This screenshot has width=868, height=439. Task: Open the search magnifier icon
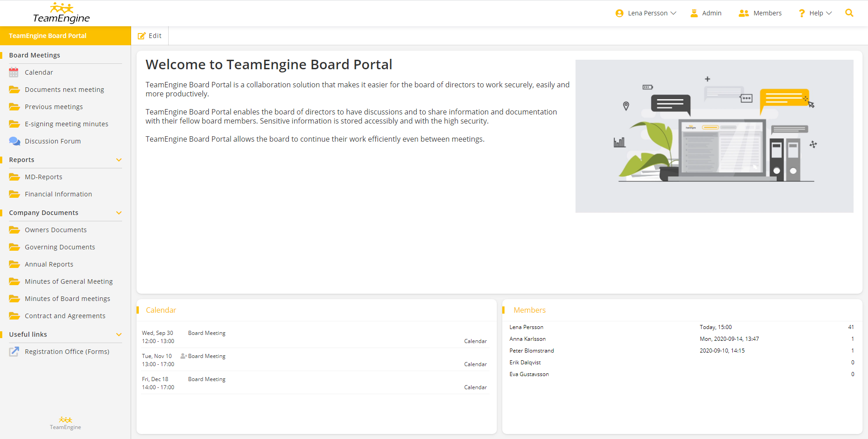[x=849, y=13]
